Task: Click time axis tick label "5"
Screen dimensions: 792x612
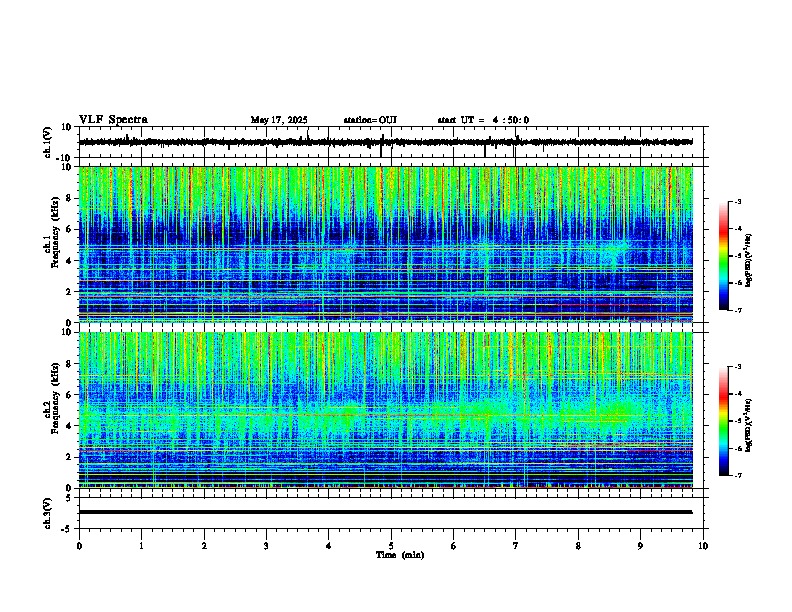Action: coord(391,546)
